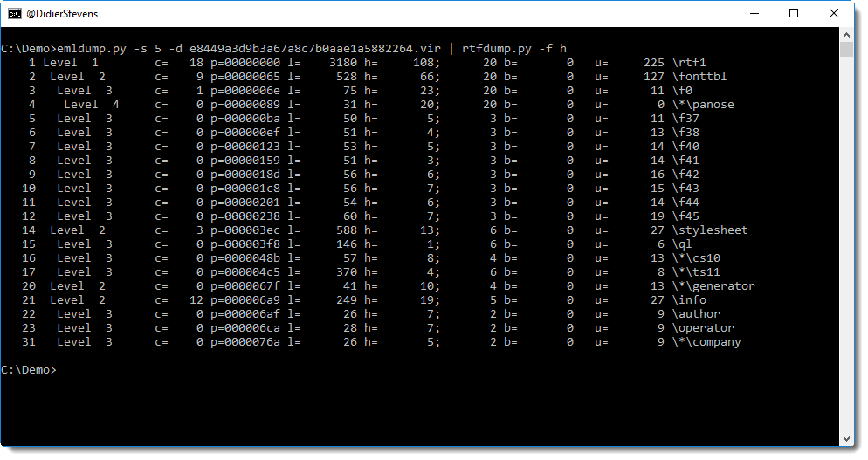Click position value p=00000089
Viewport: 868px width, 460px height.
[245, 105]
